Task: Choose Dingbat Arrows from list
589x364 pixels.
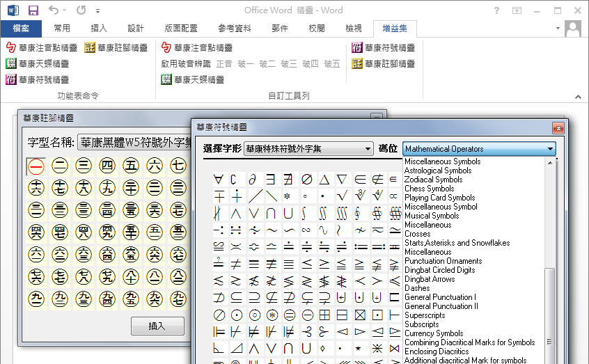Action: [x=430, y=279]
